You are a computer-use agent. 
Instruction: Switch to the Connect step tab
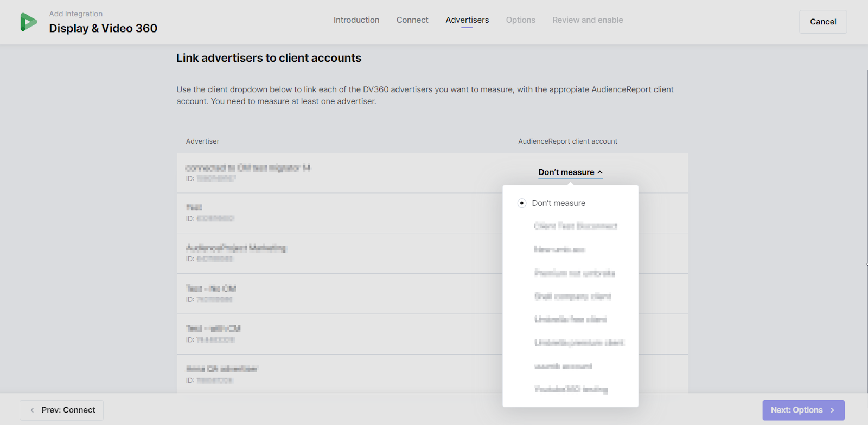click(412, 20)
